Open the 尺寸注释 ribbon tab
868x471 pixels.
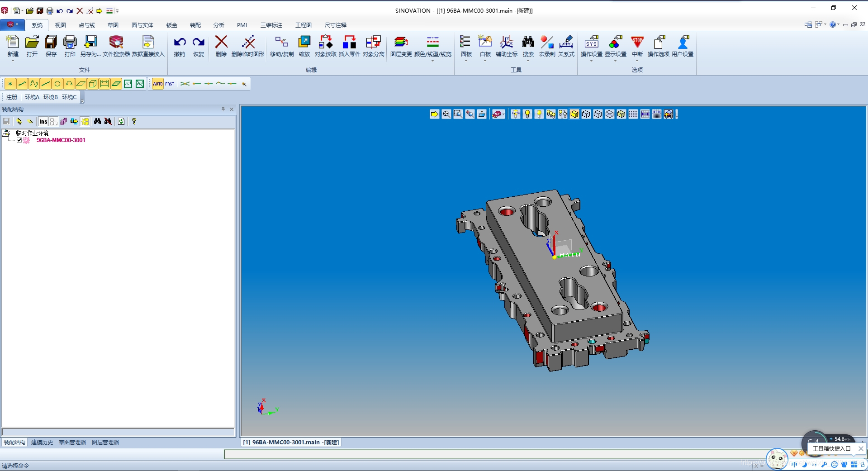[336, 25]
